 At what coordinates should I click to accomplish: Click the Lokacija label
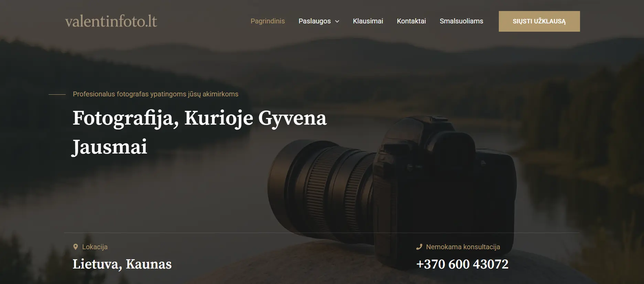point(95,247)
